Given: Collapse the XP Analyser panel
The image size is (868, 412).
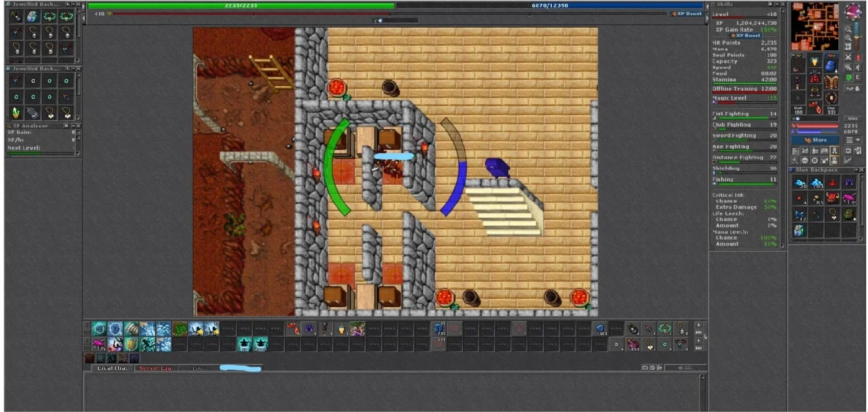Looking at the screenshot, I should point(73,125).
